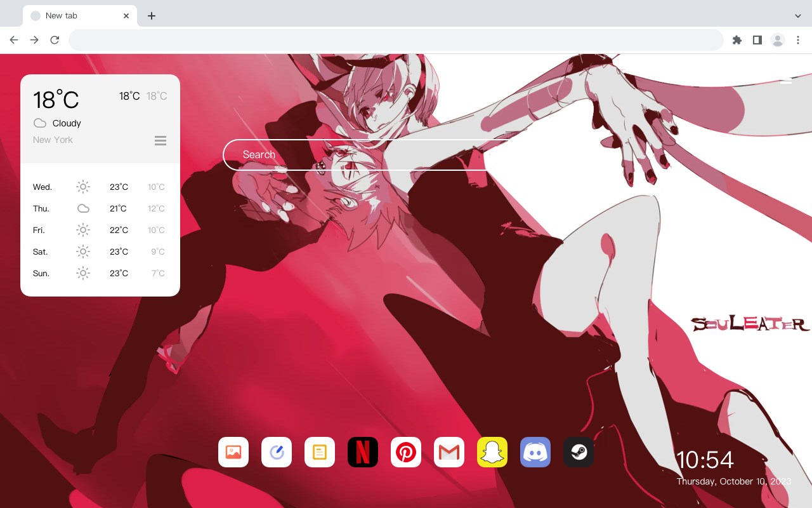Go forward to next page
Screen dimensions: 812x508
[x=34, y=40]
